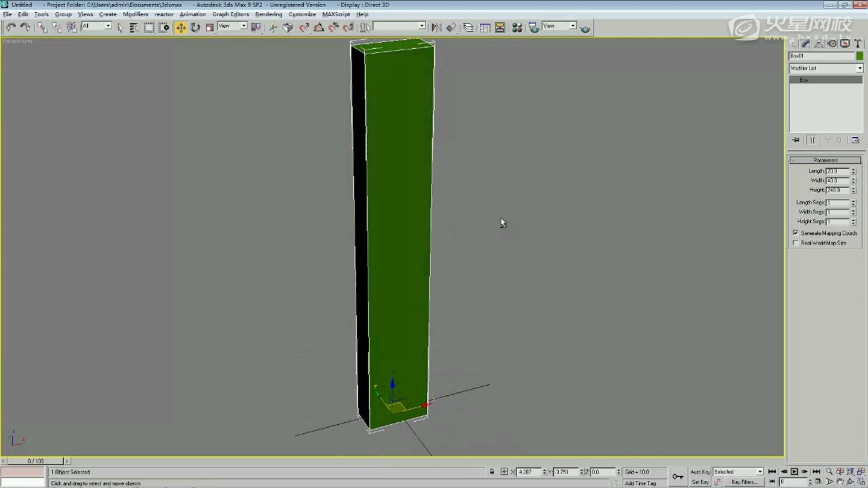Enable Real-World Map Size checkbox

[796, 243]
